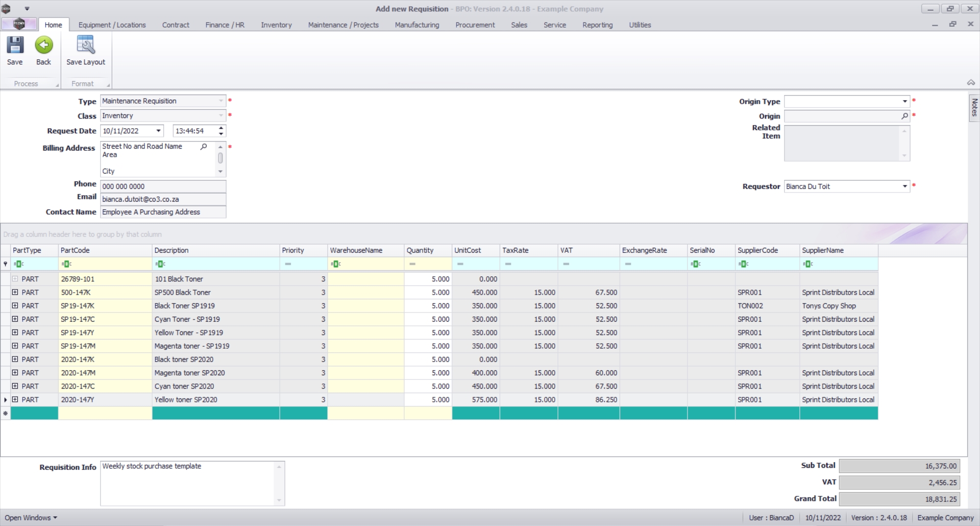Expand the Yellow toner SP2020 row
The width and height of the screenshot is (980, 526).
coord(15,399)
